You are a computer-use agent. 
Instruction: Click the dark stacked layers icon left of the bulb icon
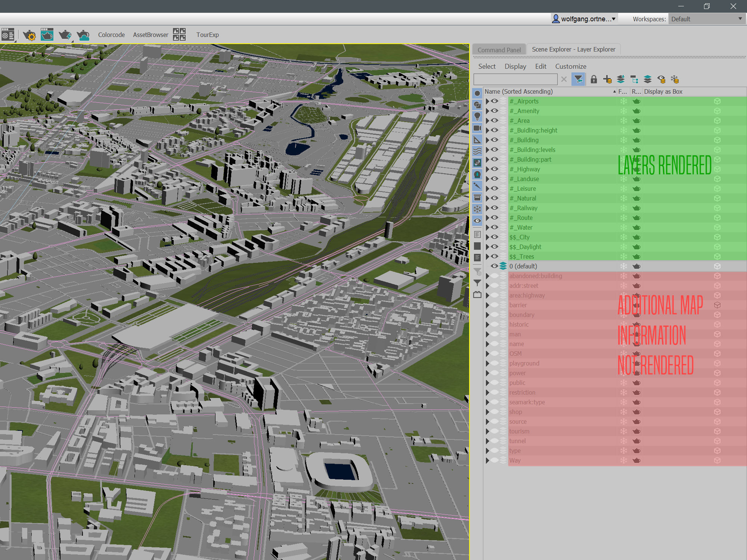tap(648, 79)
